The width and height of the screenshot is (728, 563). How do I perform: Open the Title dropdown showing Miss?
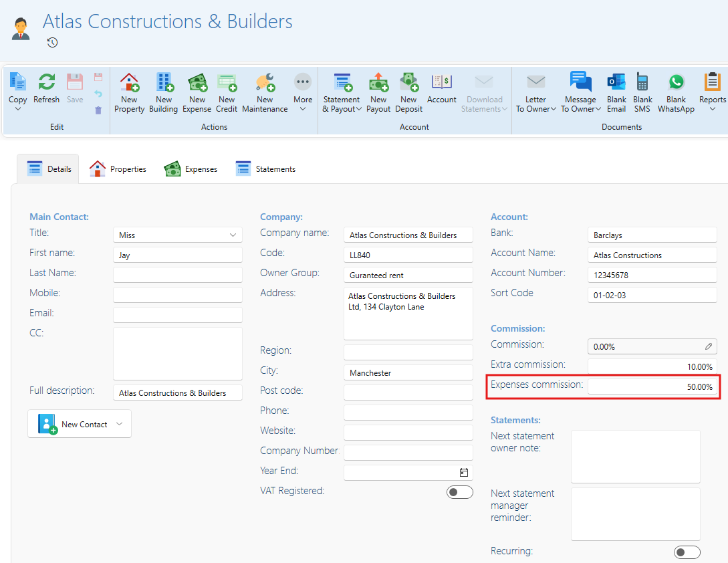pos(178,235)
